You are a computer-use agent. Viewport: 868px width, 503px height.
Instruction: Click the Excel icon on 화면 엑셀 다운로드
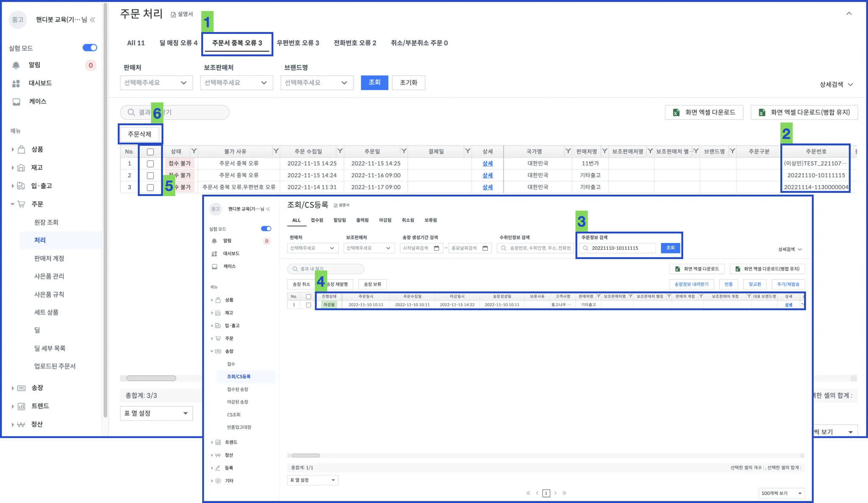[x=676, y=112]
